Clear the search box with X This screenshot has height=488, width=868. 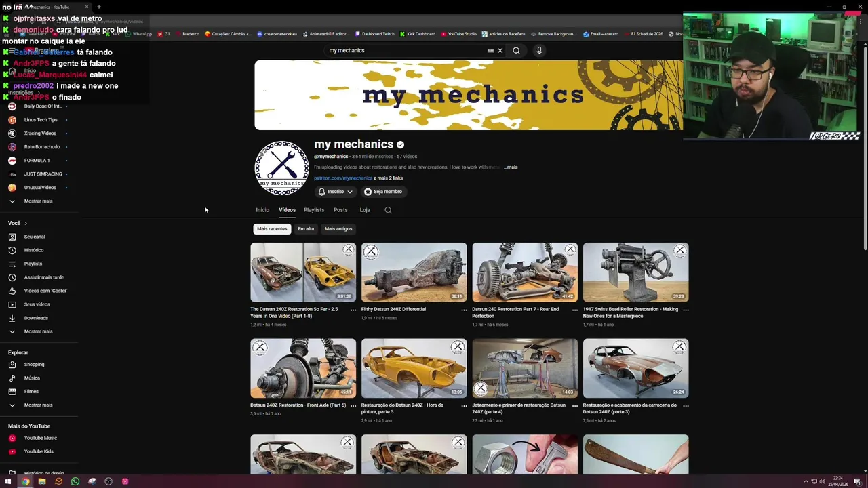coord(500,50)
